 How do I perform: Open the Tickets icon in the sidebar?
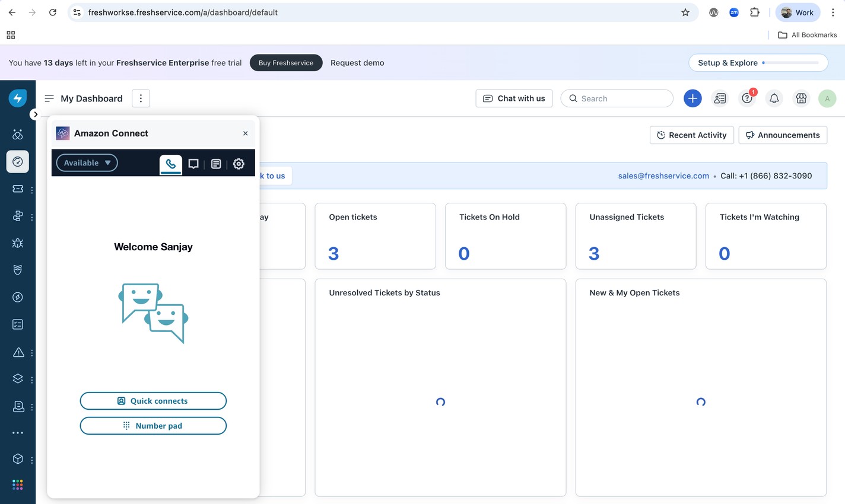point(17,189)
